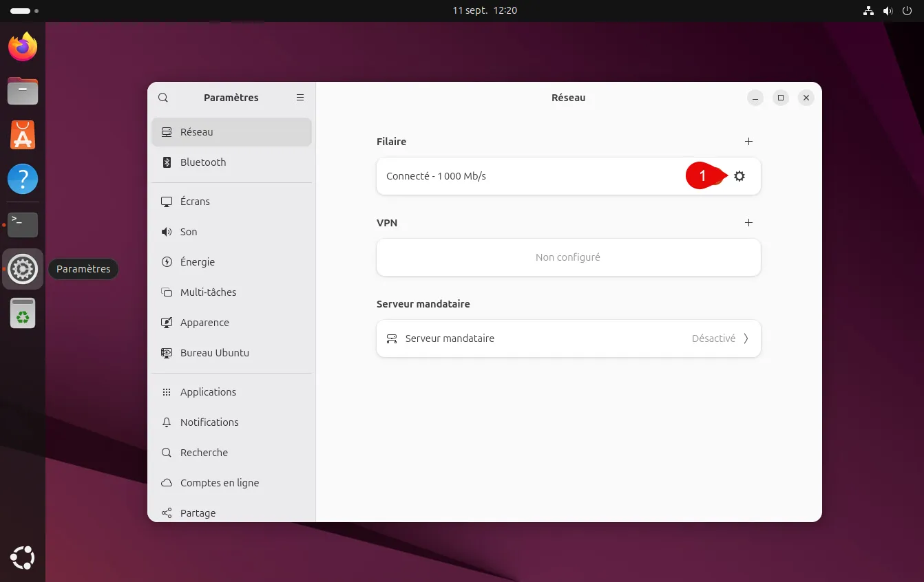924x582 pixels.
Task: Open the Serveur mandataire row
Action: 568,338
